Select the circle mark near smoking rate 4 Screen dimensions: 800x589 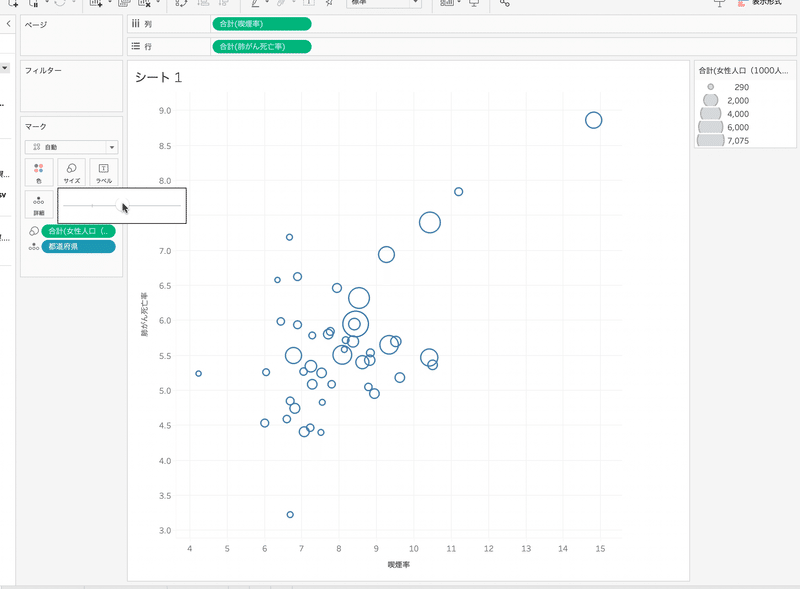tap(198, 374)
